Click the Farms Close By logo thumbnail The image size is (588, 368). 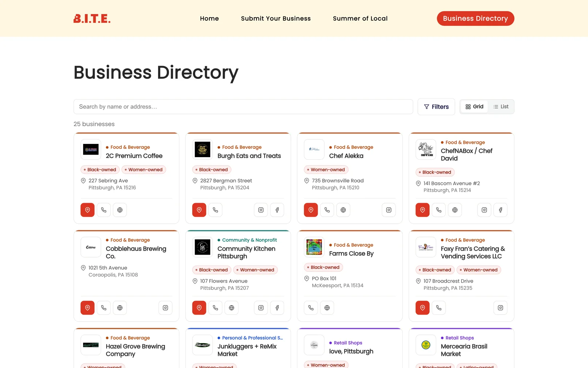point(314,247)
